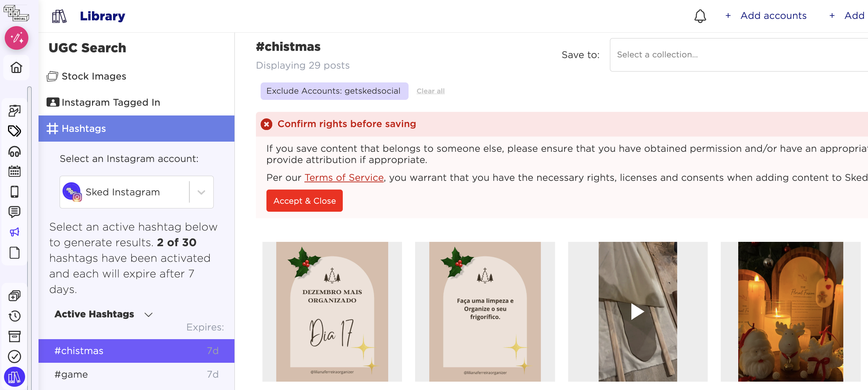Open the headphones icon in sidebar

(x=15, y=151)
